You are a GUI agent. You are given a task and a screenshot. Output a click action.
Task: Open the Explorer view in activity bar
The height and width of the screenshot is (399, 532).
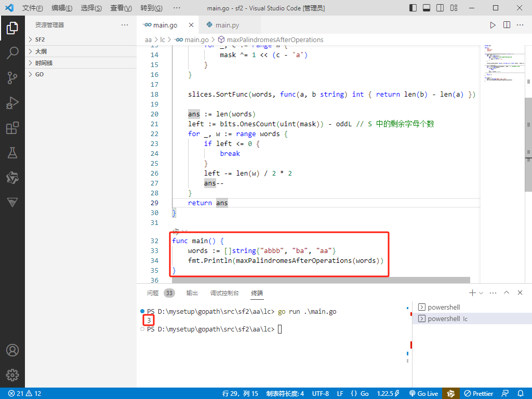(x=12, y=28)
